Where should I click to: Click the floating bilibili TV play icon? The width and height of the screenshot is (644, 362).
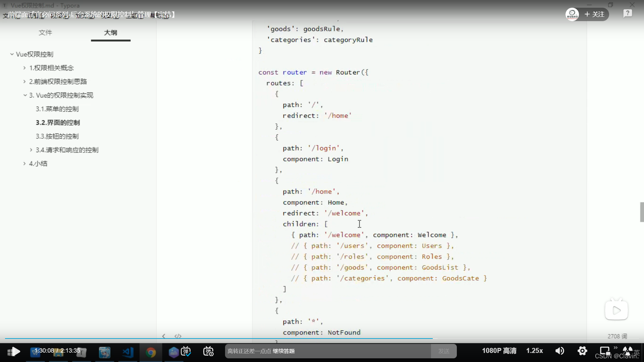[x=616, y=310]
